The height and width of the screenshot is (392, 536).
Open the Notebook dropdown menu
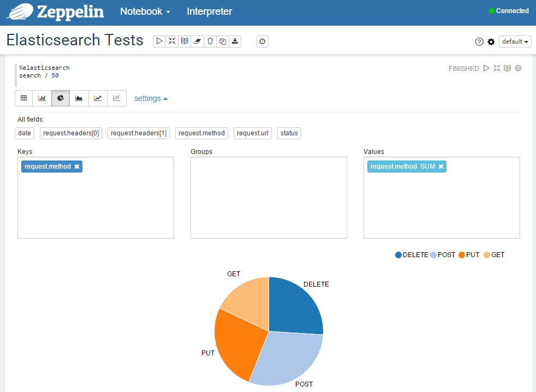tap(145, 11)
